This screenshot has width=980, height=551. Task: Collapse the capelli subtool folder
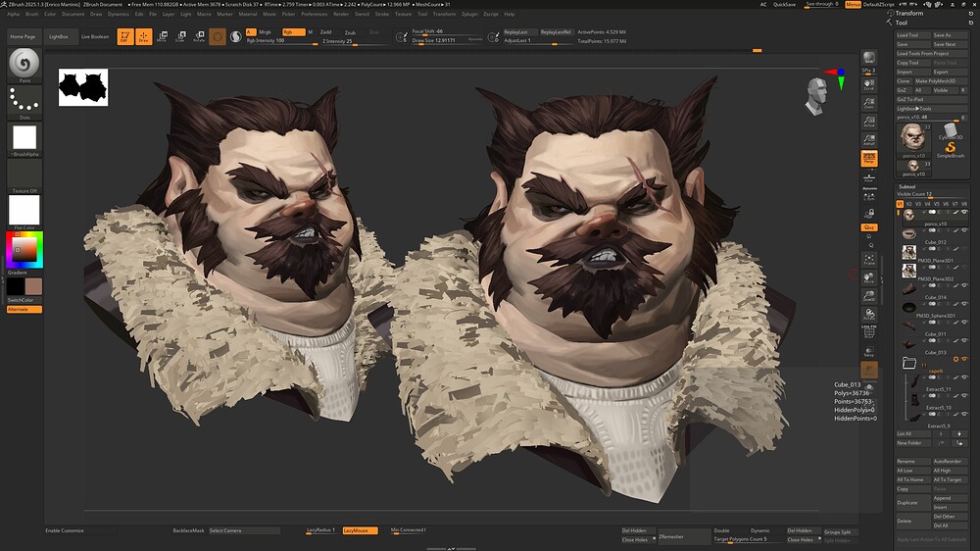(909, 363)
